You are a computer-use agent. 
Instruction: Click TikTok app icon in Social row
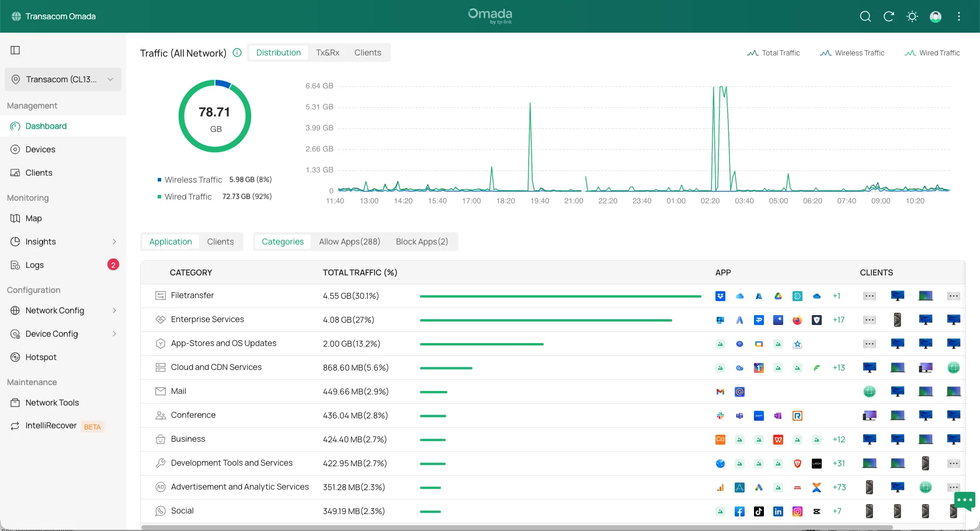click(x=759, y=512)
